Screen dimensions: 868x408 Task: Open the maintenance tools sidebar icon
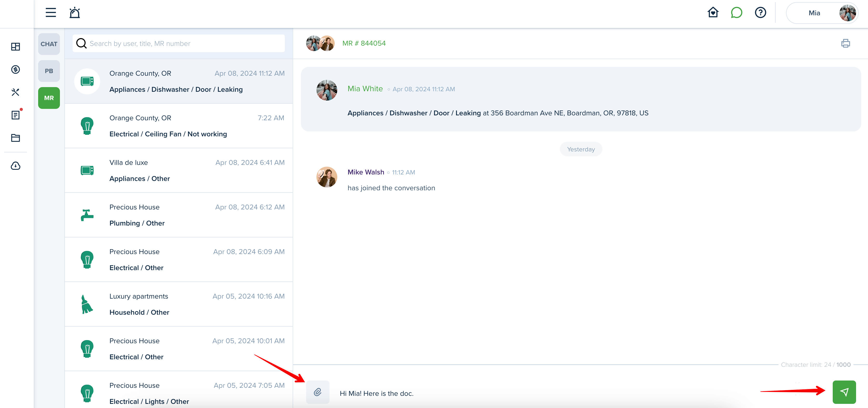[x=16, y=92]
